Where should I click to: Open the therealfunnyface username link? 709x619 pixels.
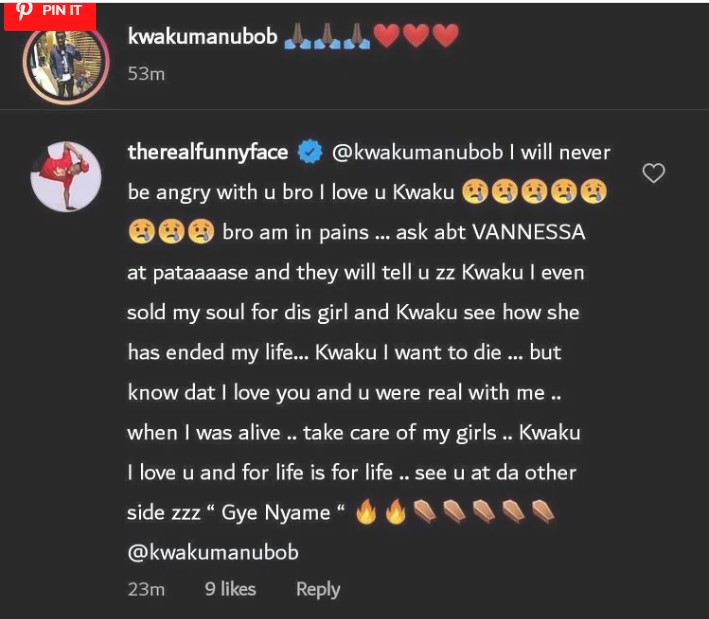click(208, 152)
